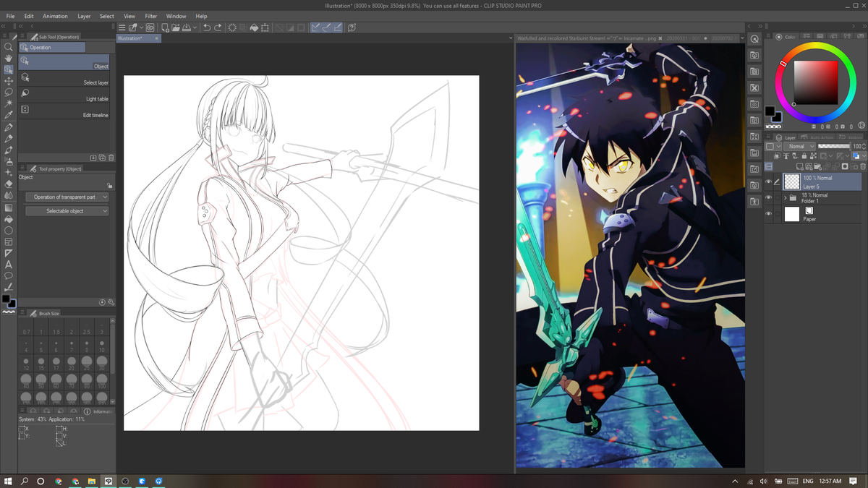Screen dimensions: 868x488
Task: Select the Figure ellipse tool
Action: point(9,231)
